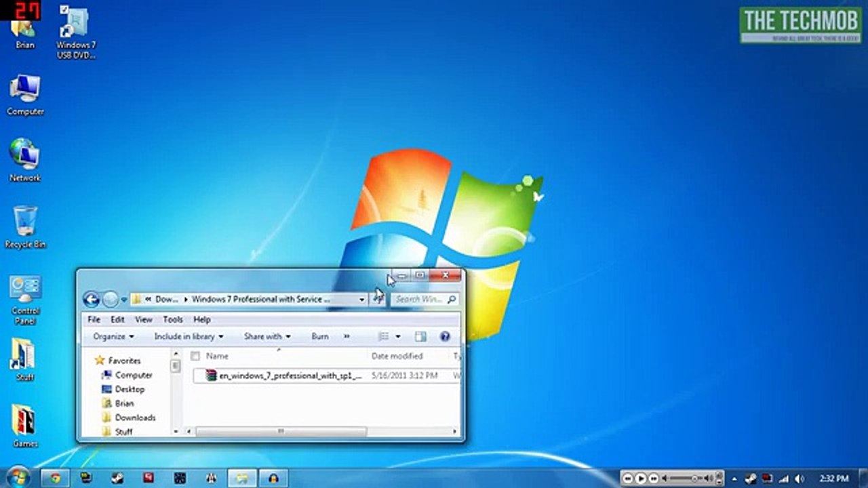
Task: Click the Burn toolbar button
Action: pos(320,336)
